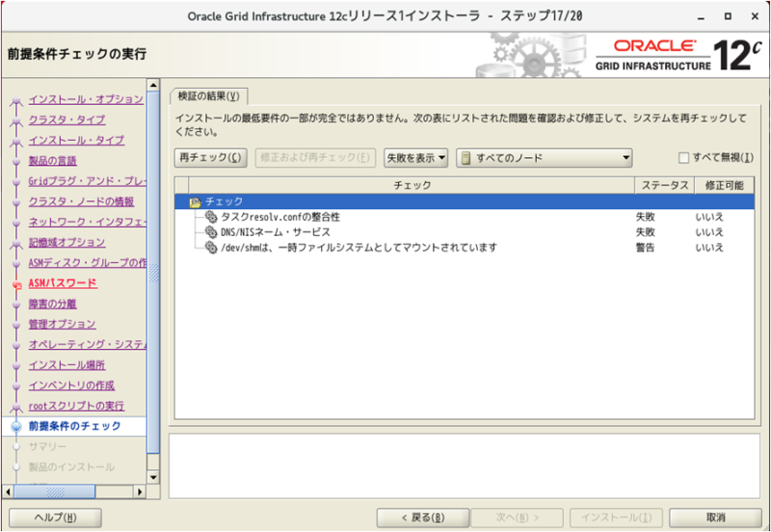Click the sidebar vertical scrollbar thumb
This screenshot has height=532, width=771.
point(153,273)
